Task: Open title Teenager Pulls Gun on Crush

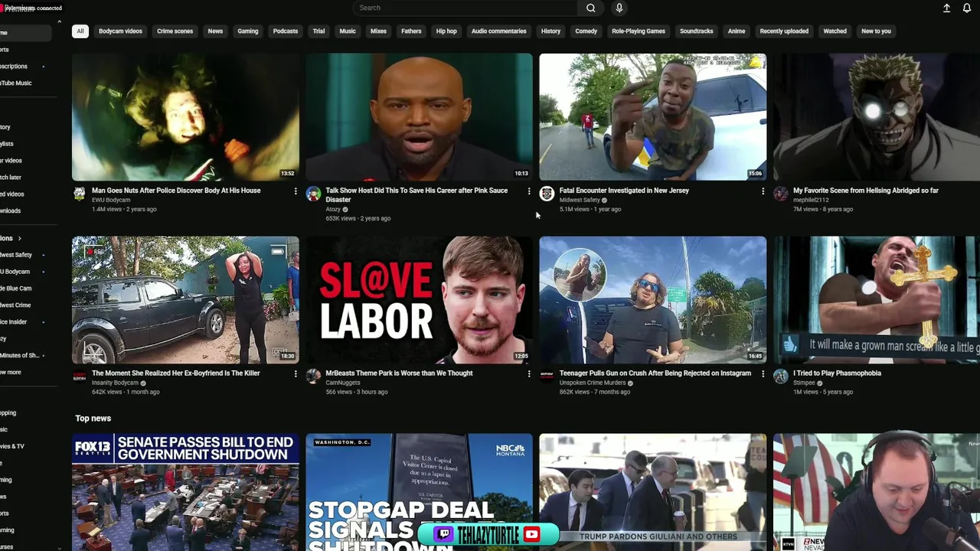Action: click(655, 373)
